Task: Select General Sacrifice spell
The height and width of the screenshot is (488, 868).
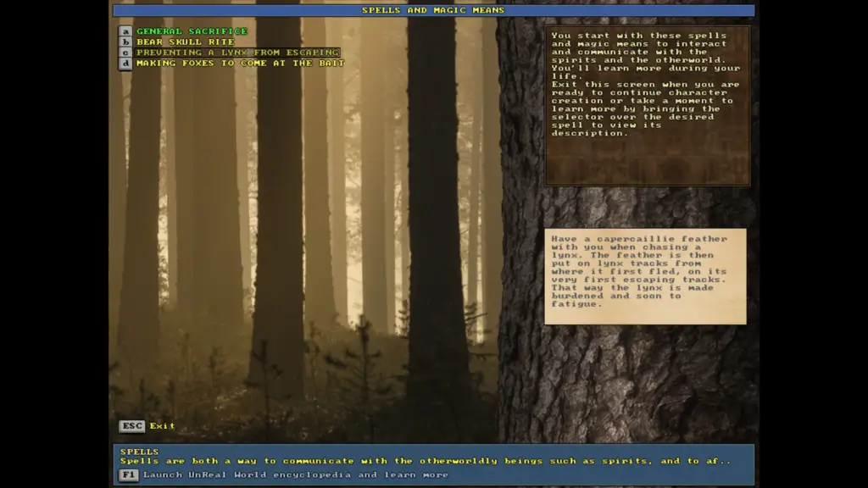Action: tap(192, 31)
